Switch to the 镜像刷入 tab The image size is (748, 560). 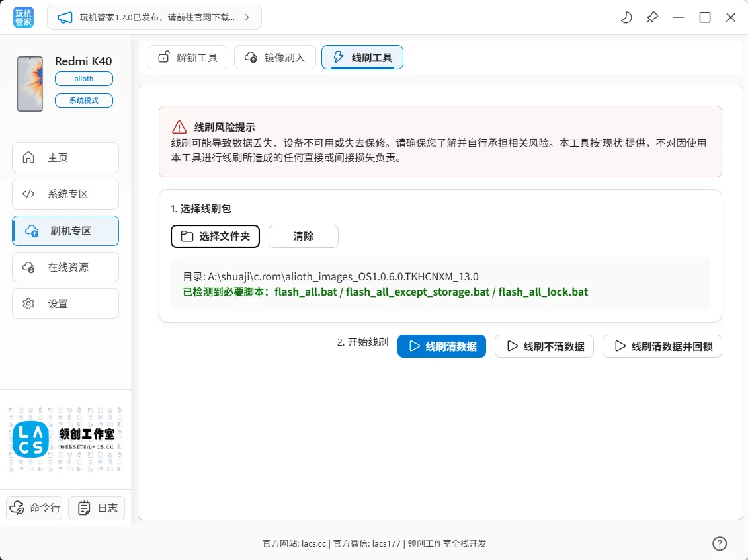pyautogui.click(x=274, y=58)
